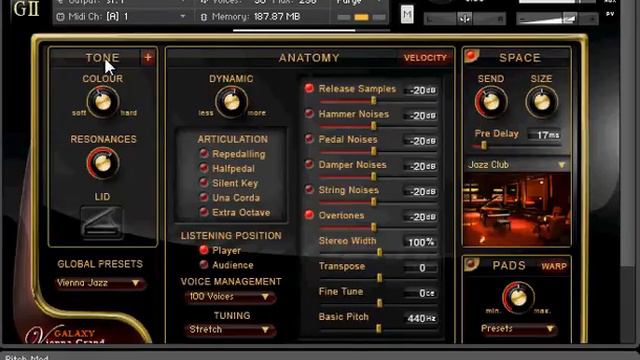
Task: Open the Jazz Club room dropdown
Action: coord(517,165)
